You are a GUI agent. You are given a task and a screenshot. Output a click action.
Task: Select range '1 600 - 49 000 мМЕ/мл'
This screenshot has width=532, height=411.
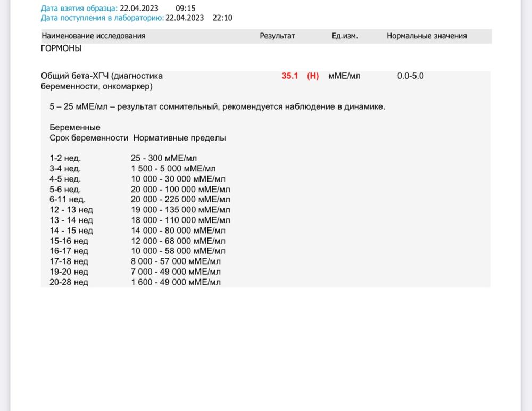click(x=176, y=282)
